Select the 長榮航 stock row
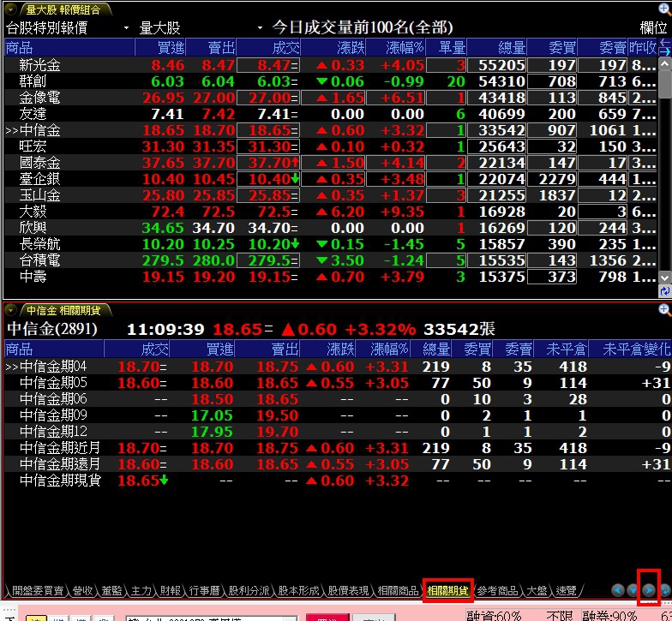 pyautogui.click(x=331, y=244)
